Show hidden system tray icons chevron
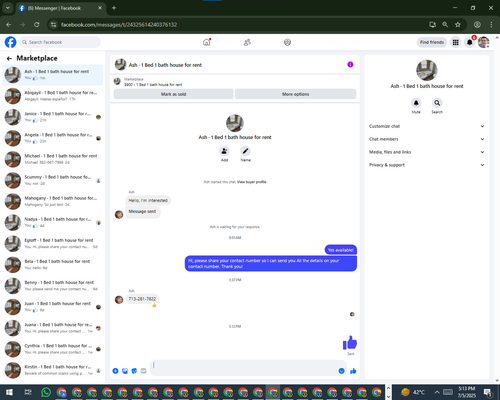Viewport: 500px width, 400px height. (437, 392)
